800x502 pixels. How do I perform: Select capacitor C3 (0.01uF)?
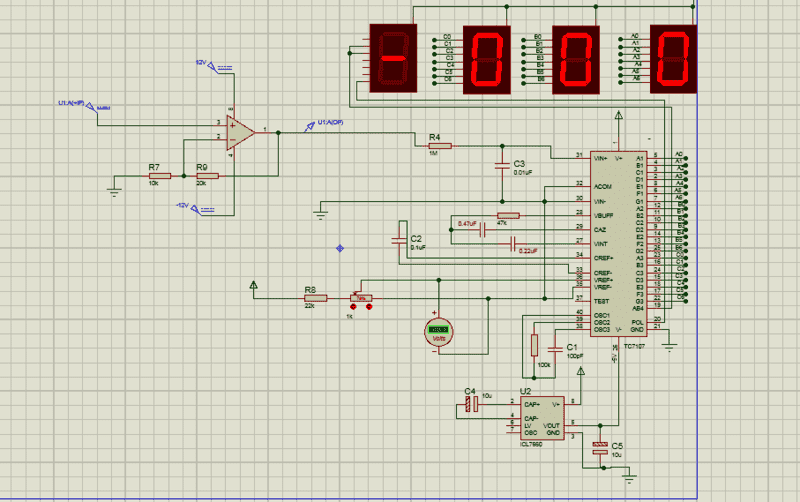coord(503,166)
